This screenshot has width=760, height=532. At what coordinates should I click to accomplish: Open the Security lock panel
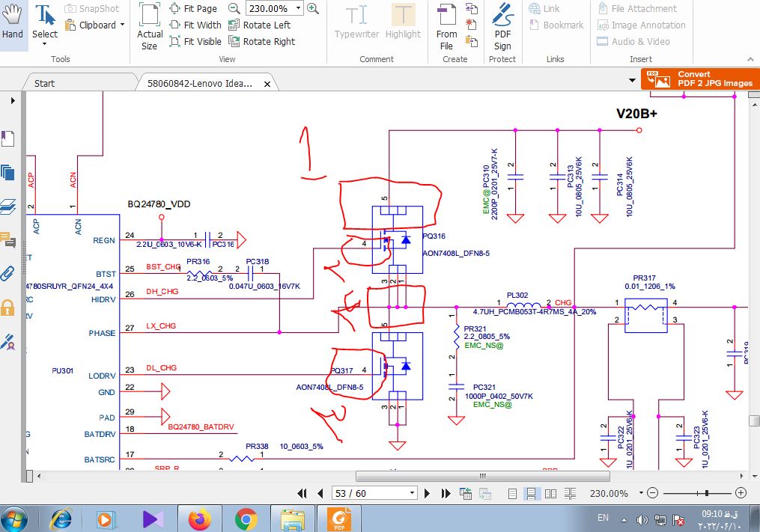[7, 308]
